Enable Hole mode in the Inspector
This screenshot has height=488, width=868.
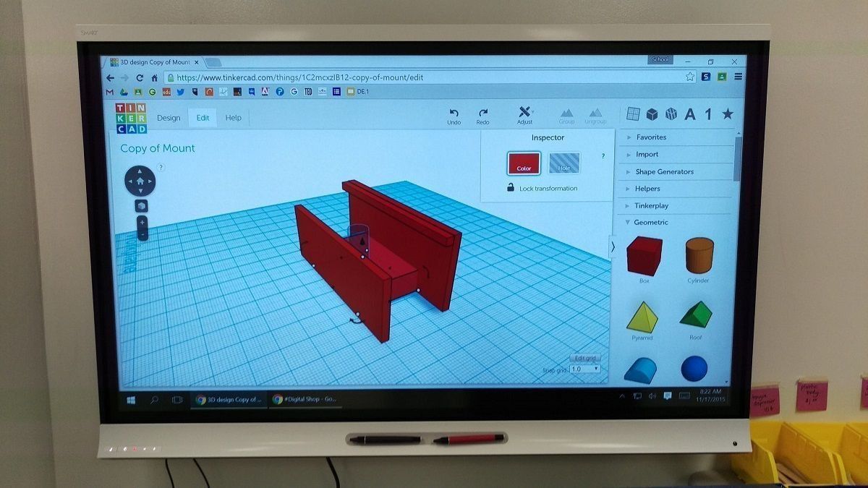[x=564, y=163]
